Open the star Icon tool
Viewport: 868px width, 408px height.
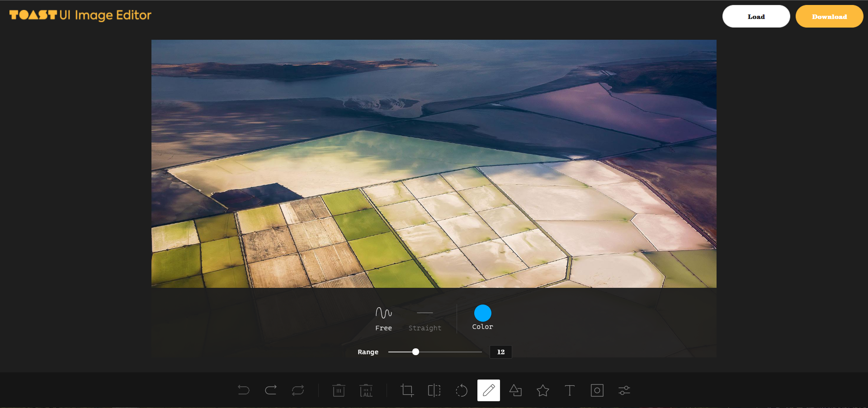543,390
